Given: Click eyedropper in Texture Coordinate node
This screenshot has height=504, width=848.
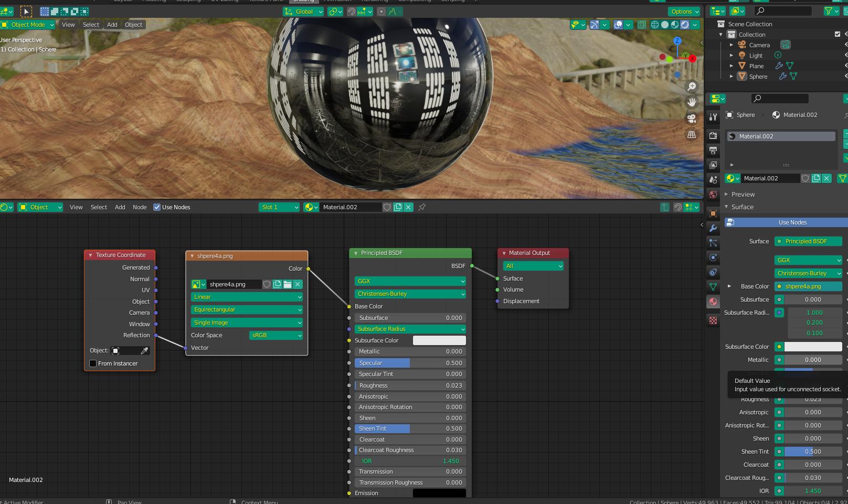Looking at the screenshot, I should point(144,350).
